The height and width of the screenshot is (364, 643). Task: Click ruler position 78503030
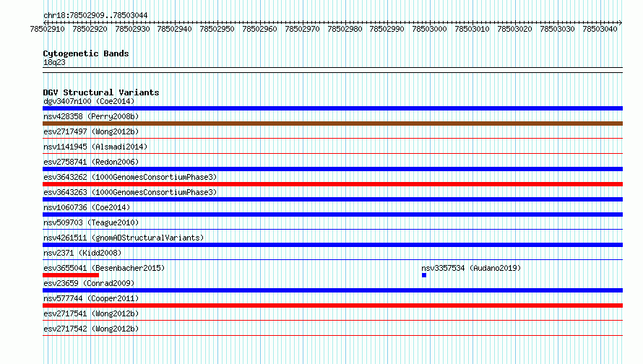click(x=557, y=29)
